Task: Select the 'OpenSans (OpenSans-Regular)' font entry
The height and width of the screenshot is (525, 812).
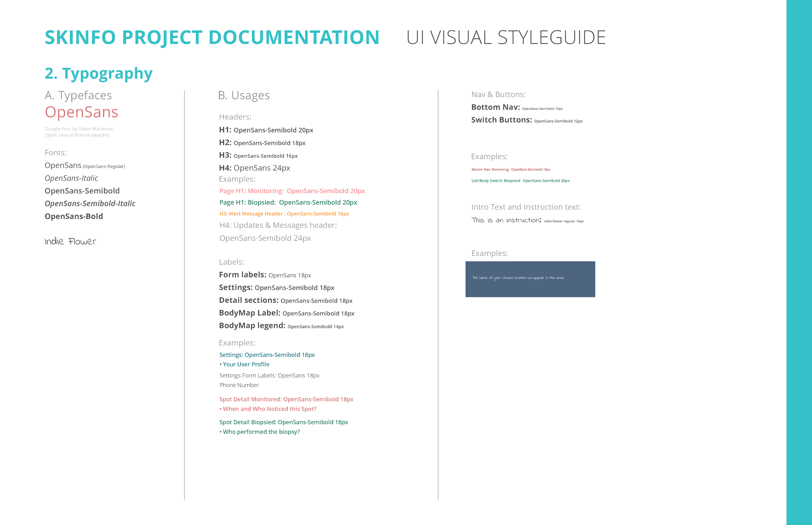Action: [85, 166]
